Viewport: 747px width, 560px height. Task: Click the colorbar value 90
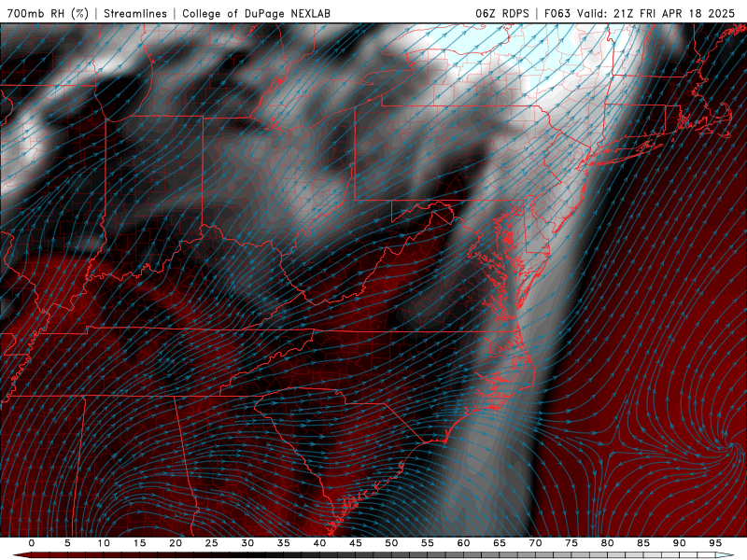point(679,543)
